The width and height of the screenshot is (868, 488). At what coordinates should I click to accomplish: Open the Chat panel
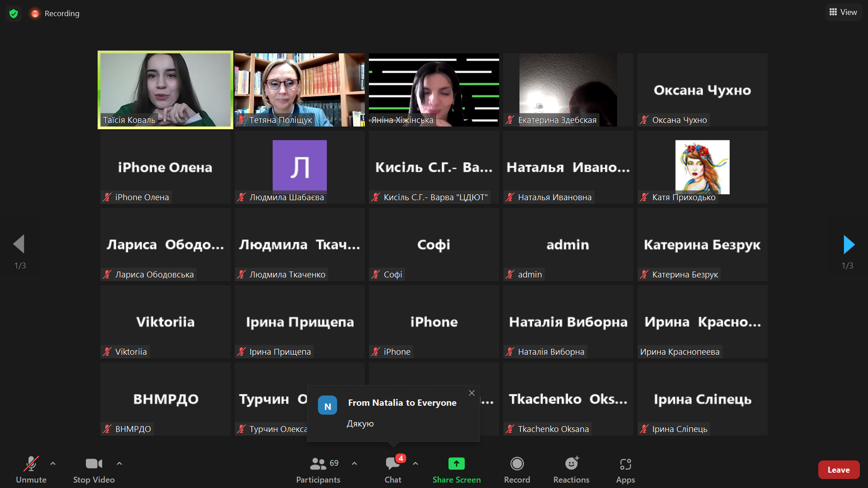pos(392,469)
